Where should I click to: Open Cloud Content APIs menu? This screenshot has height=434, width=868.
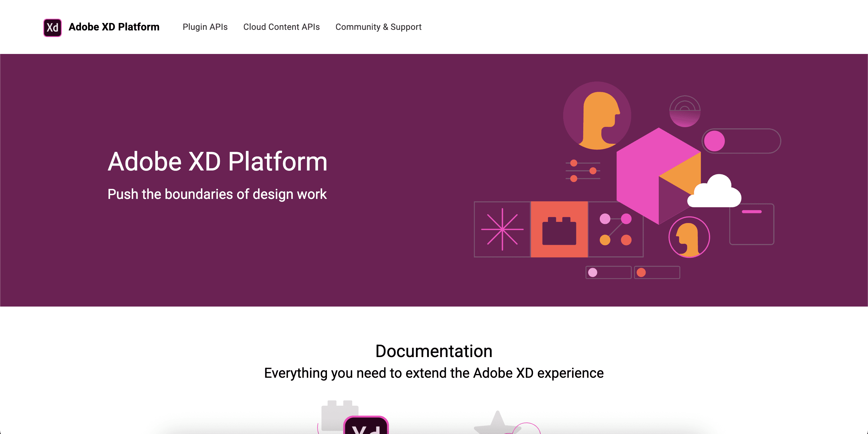[x=281, y=27]
